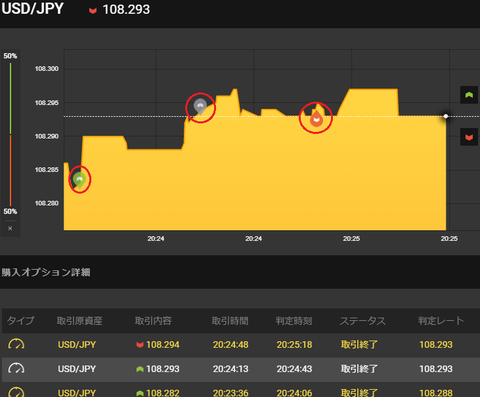
Task: Click entry rate 108.294 with red arrow
Action: coord(158,345)
